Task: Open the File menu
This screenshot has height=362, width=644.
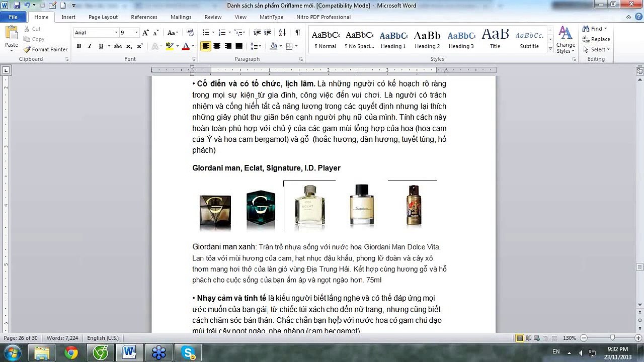Action: tap(13, 17)
